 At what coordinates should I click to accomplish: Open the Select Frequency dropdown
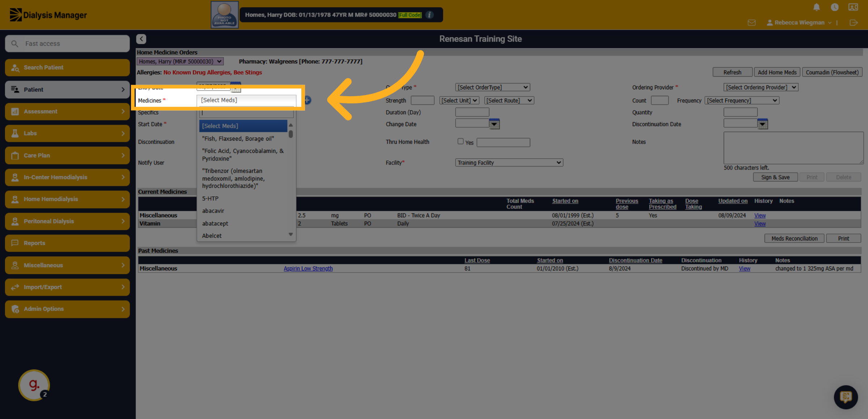(742, 101)
